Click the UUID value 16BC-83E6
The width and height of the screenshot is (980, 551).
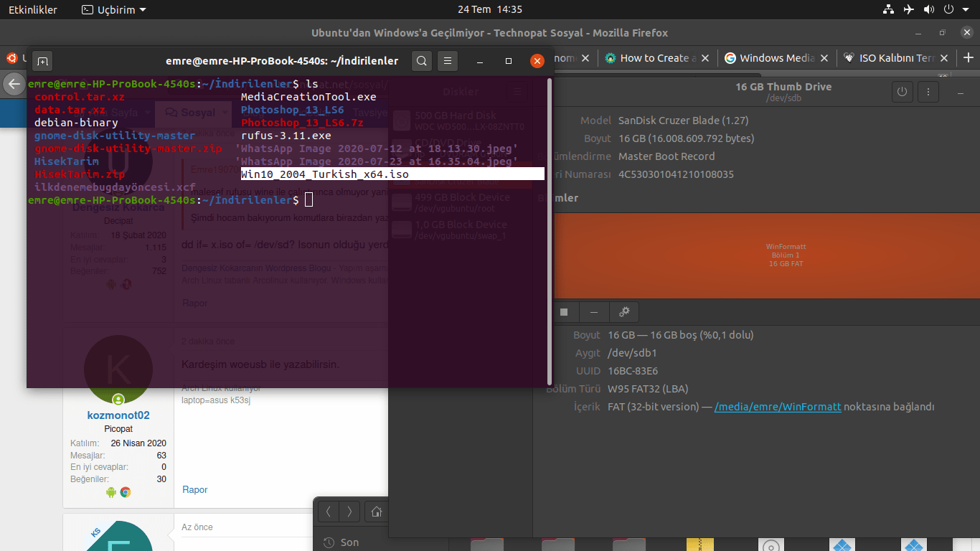click(633, 371)
